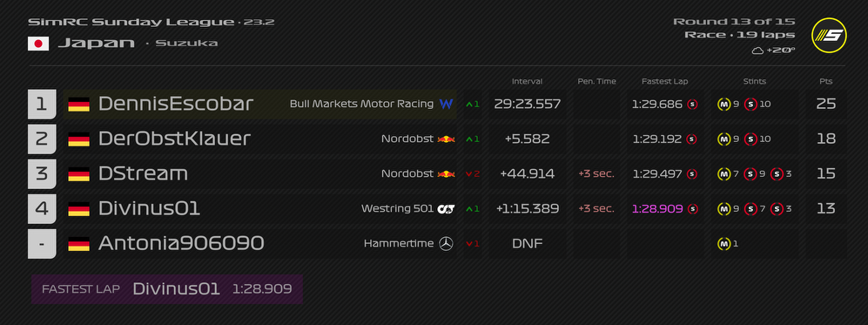
Task: Click the medium tyre stint icon for Antonia906090
Action: pos(723,243)
